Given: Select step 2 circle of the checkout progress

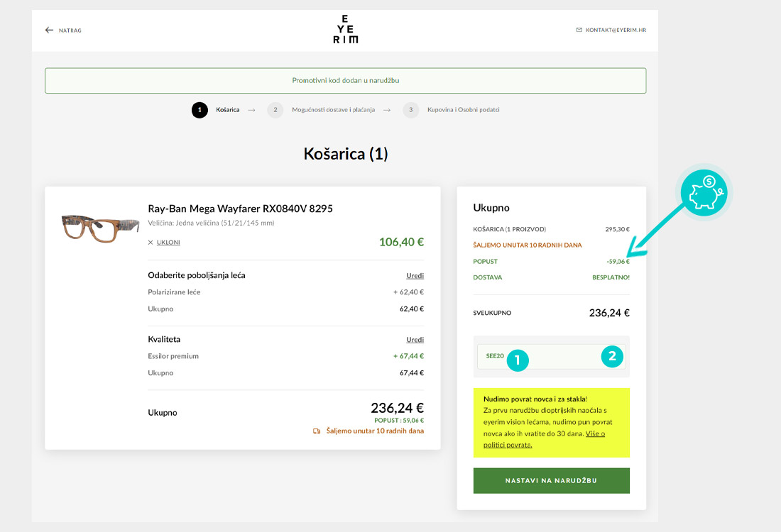Looking at the screenshot, I should tap(275, 110).
